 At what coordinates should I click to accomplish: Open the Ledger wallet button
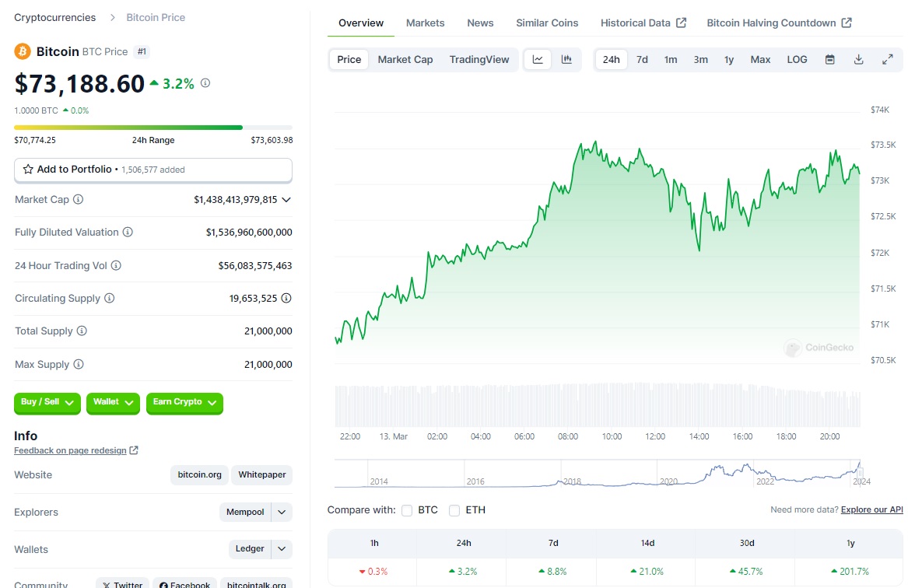[250, 548]
